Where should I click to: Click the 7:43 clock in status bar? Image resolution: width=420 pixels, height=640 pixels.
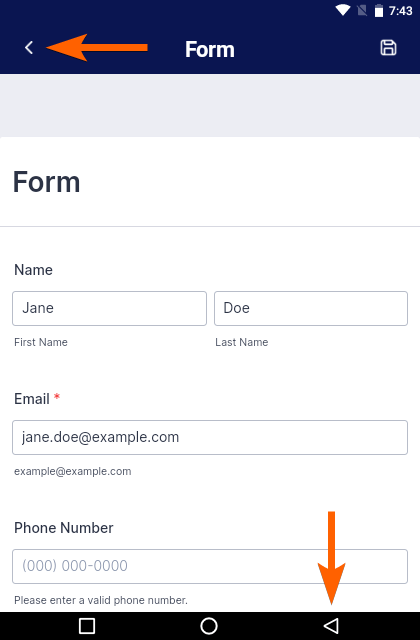tap(400, 11)
